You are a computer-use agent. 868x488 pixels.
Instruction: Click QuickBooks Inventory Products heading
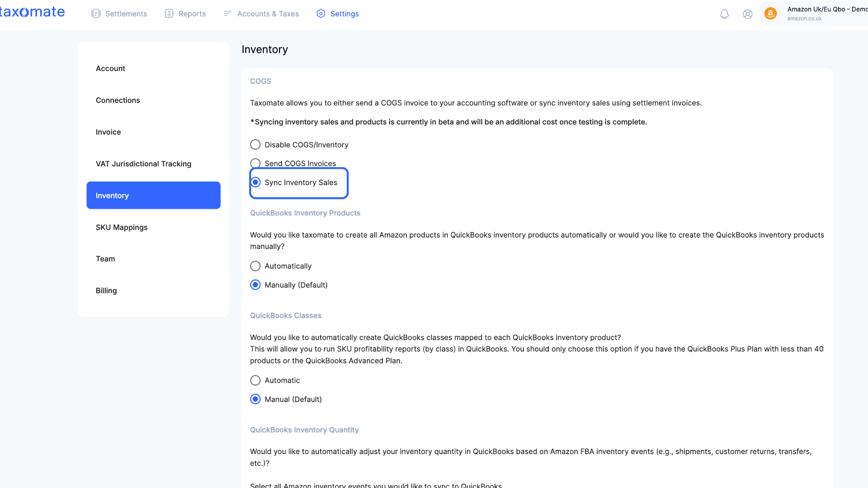pyautogui.click(x=305, y=213)
